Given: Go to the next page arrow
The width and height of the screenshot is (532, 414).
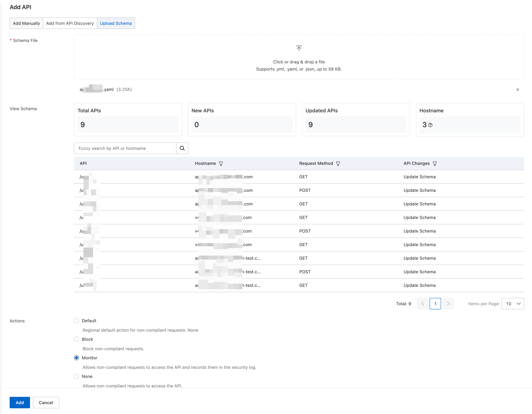Looking at the screenshot, I should pyautogui.click(x=448, y=303).
